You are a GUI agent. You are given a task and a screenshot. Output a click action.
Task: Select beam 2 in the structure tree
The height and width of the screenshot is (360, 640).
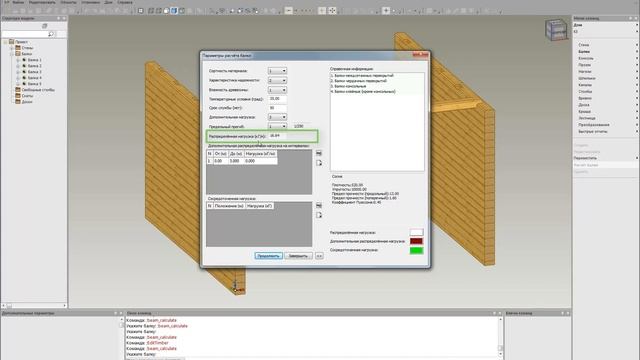[35, 66]
